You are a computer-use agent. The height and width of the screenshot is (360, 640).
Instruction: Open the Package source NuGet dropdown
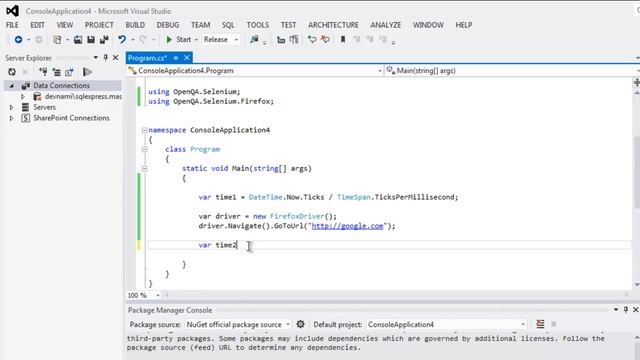(x=238, y=324)
